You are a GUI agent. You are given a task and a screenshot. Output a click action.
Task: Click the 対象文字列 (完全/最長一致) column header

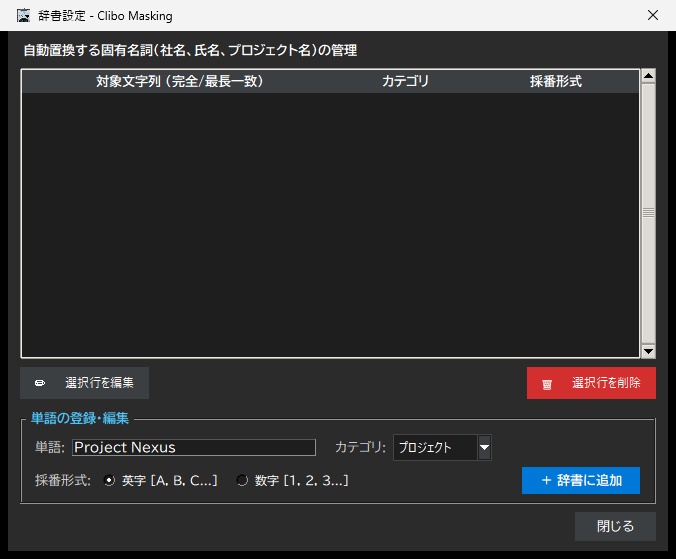(179, 81)
